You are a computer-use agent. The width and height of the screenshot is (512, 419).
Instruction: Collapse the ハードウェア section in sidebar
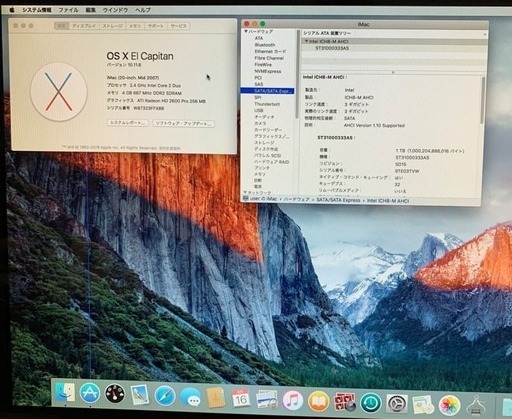pos(246,32)
